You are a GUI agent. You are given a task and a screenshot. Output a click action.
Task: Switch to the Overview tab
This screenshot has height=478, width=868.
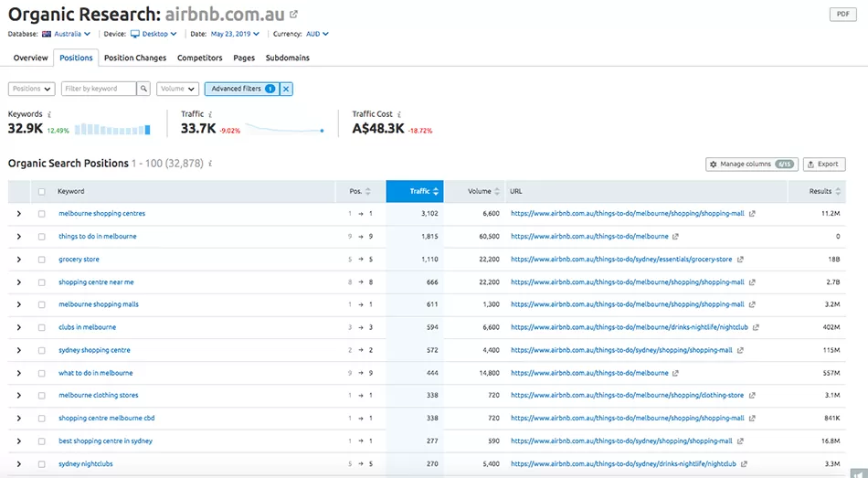[30, 58]
